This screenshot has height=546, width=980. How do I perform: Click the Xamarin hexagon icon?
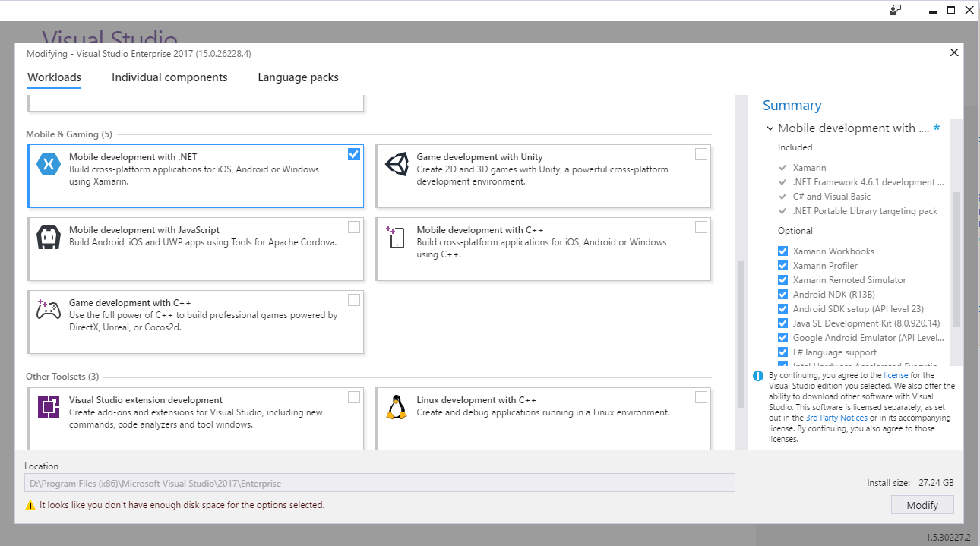click(x=49, y=164)
